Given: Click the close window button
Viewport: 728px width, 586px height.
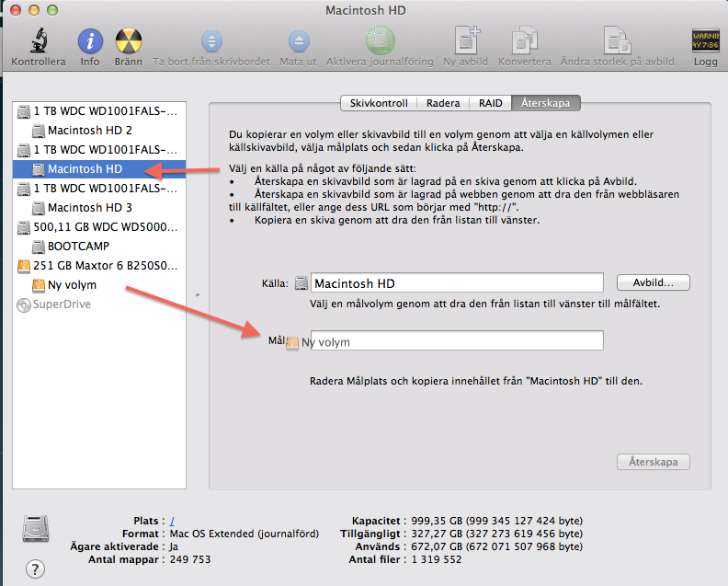Looking at the screenshot, I should (16, 10).
